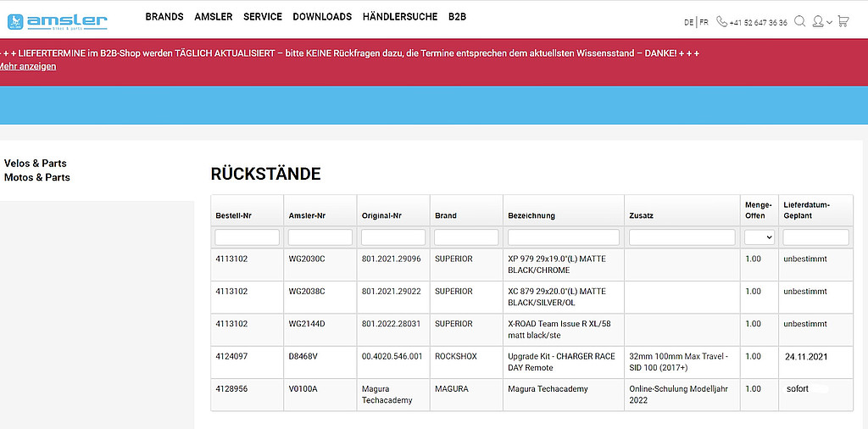The width and height of the screenshot is (868, 429).
Task: Focus the Bestell-Nr filter field
Action: [247, 237]
